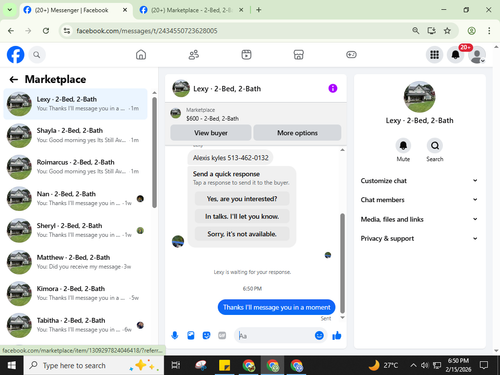This screenshot has width=500, height=375.
Task: Close the Marketplace 2-Bed browser tab
Action: tap(241, 10)
